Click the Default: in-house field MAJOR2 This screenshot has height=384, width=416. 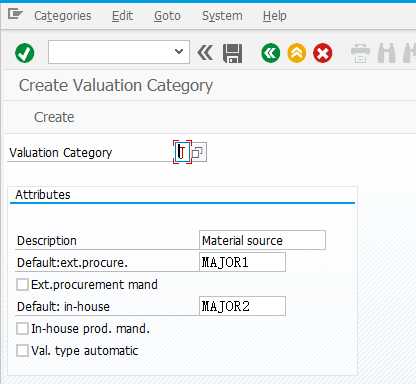pyautogui.click(x=242, y=306)
